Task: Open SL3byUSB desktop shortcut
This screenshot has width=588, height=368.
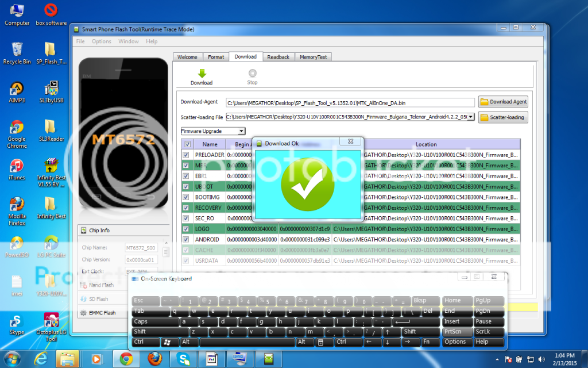Action: click(x=51, y=89)
